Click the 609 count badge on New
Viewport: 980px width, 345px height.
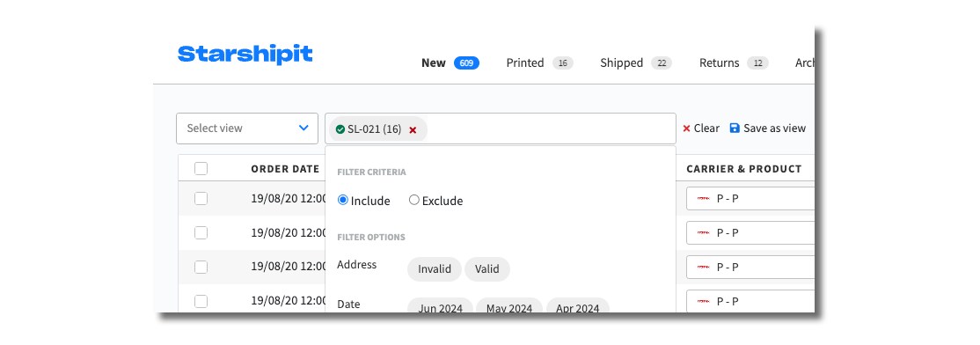(466, 63)
